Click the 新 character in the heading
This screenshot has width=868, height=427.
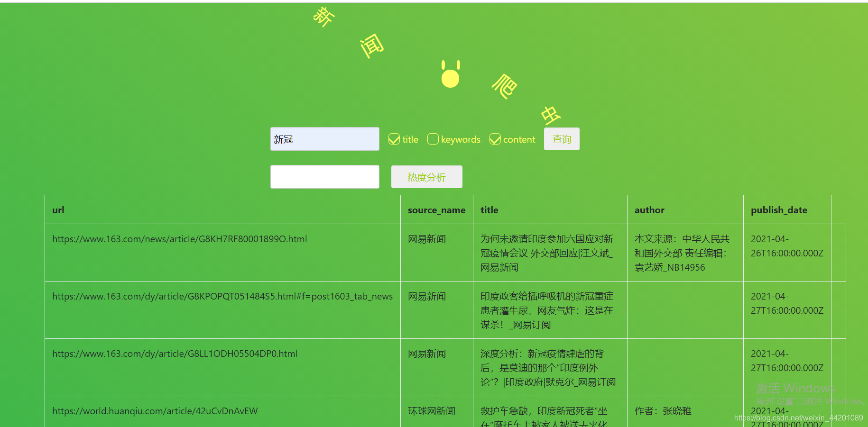click(x=324, y=17)
